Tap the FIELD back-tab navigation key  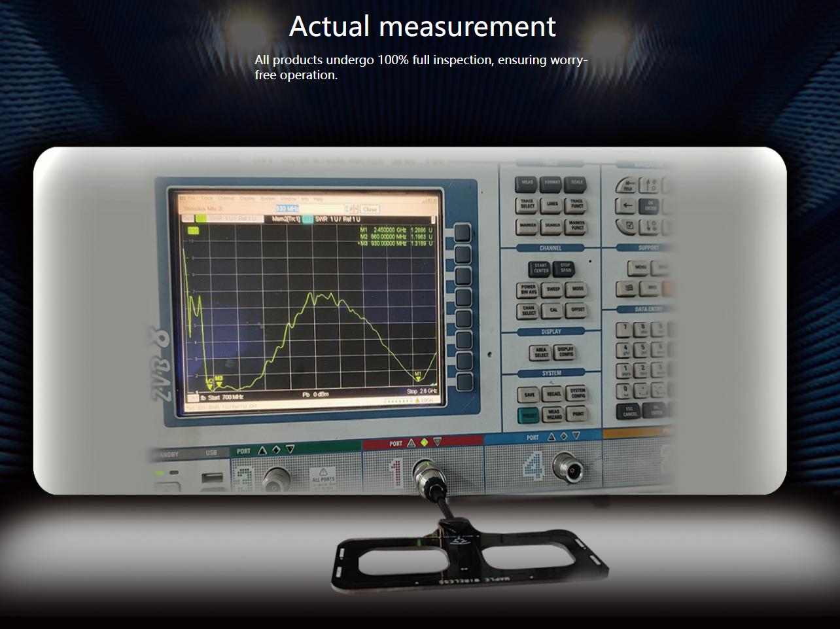pyautogui.click(x=627, y=185)
